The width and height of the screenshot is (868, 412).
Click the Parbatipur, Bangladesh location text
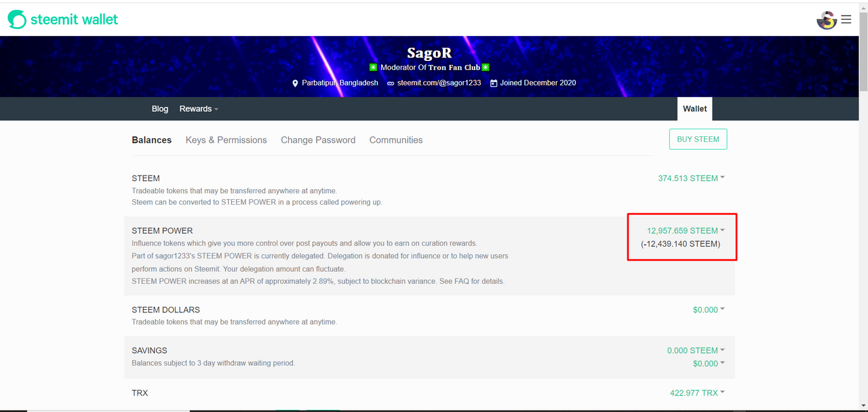[340, 83]
